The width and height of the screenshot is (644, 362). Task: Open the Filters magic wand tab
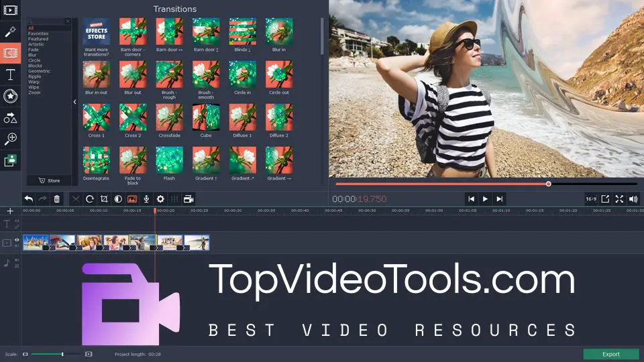point(10,32)
